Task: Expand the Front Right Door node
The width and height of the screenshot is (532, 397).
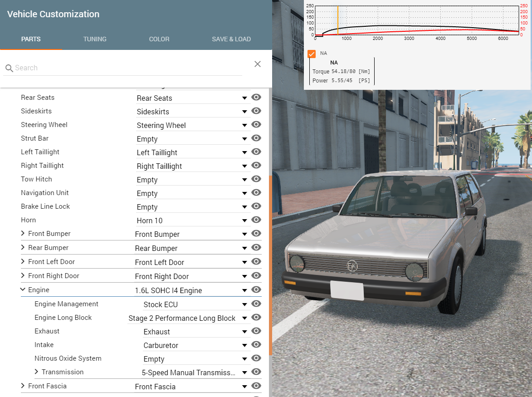Action: coord(23,275)
